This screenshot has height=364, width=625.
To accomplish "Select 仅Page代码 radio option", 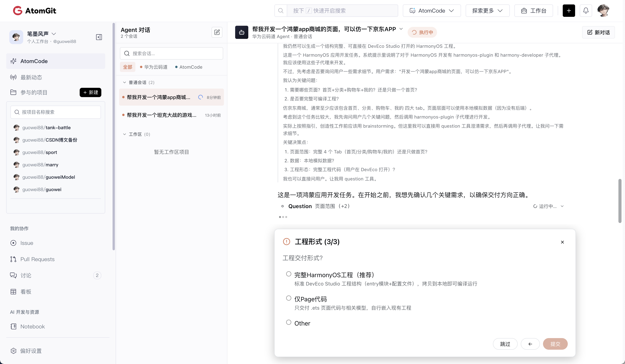I will point(289,298).
